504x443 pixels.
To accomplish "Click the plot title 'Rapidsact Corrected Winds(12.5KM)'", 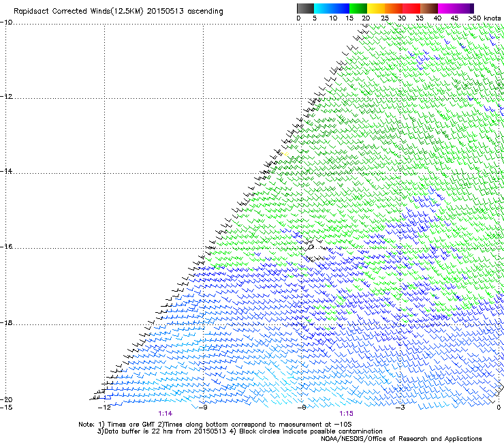I will point(78,12).
